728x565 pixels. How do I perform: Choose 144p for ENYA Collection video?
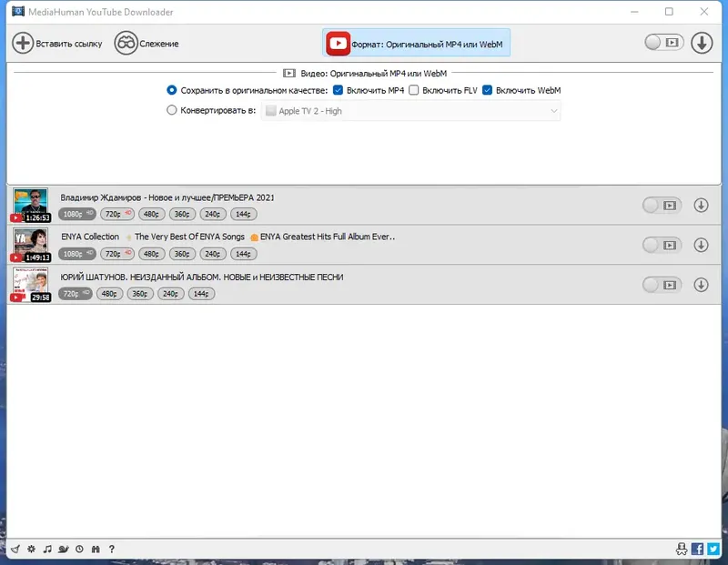243,254
